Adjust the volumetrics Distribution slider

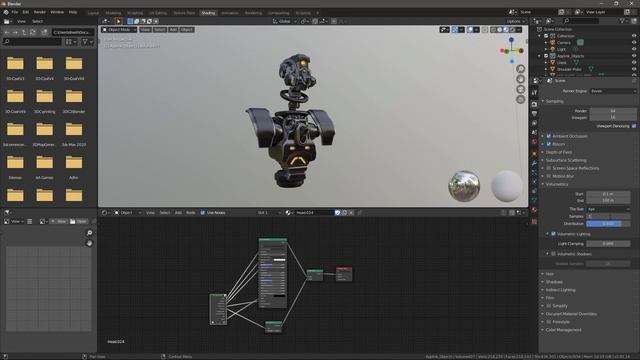608,224
